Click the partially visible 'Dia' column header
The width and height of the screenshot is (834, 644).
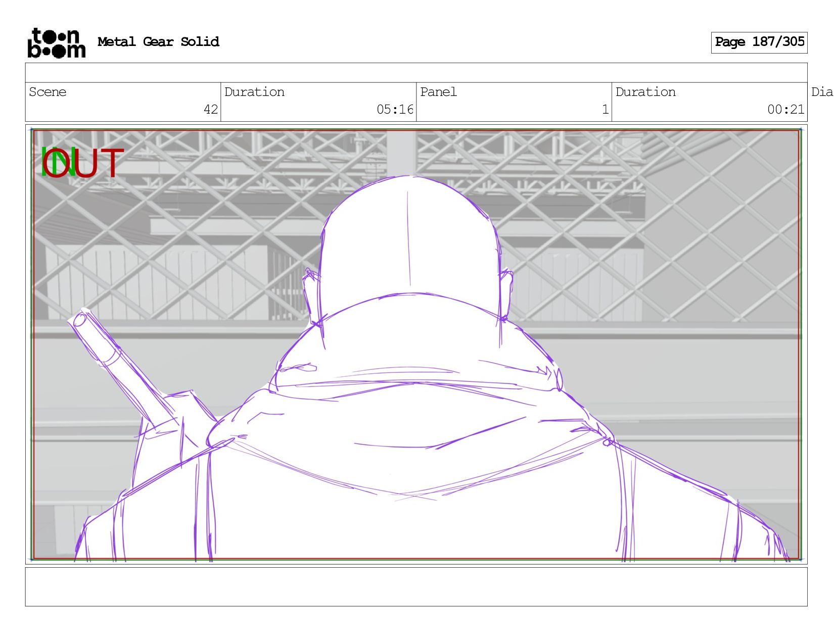[x=822, y=92]
